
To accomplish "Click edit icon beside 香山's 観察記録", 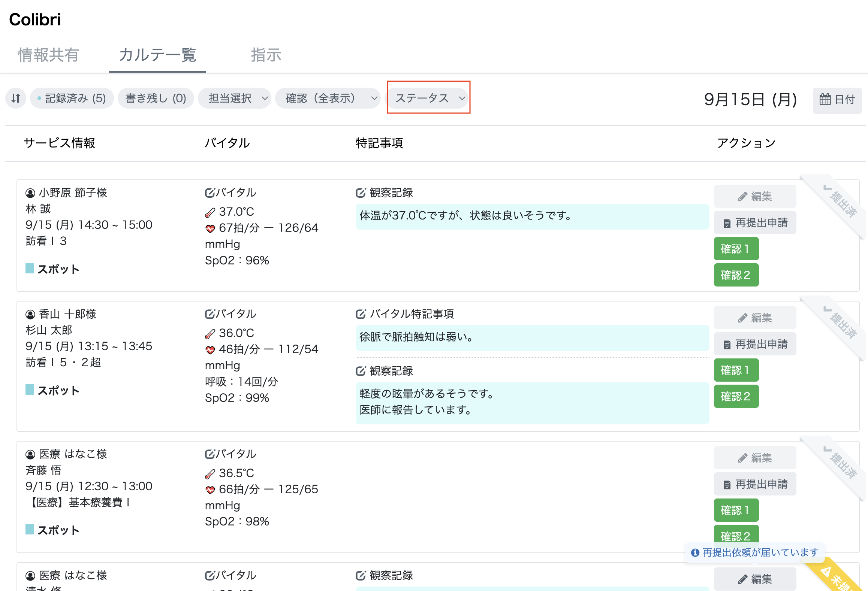I will [361, 371].
